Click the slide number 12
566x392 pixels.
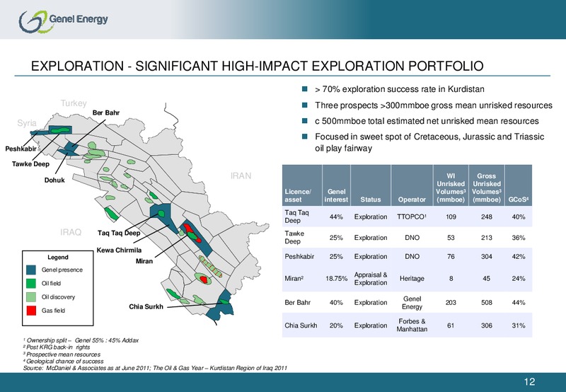529,382
